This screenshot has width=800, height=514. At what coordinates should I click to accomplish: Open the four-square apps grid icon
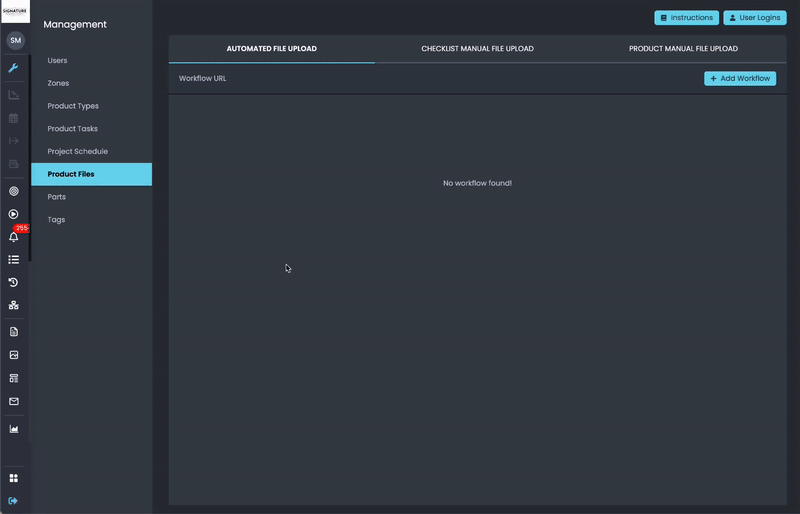click(x=14, y=478)
